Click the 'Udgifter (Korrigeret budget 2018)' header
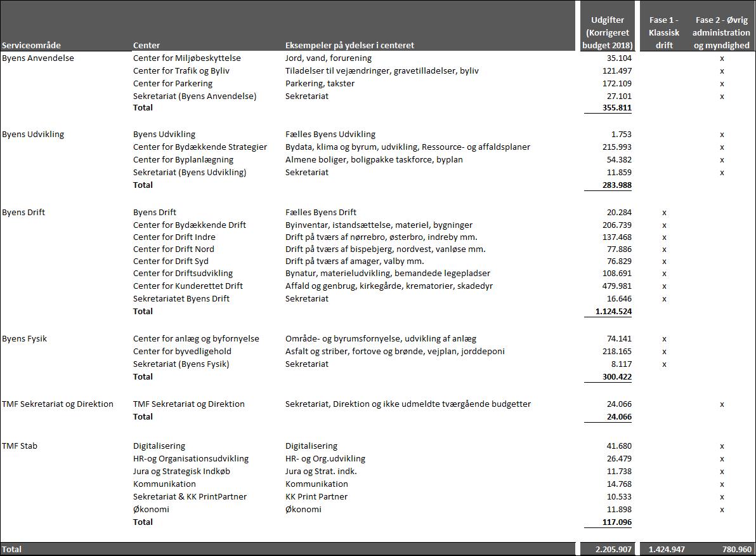 [608, 32]
